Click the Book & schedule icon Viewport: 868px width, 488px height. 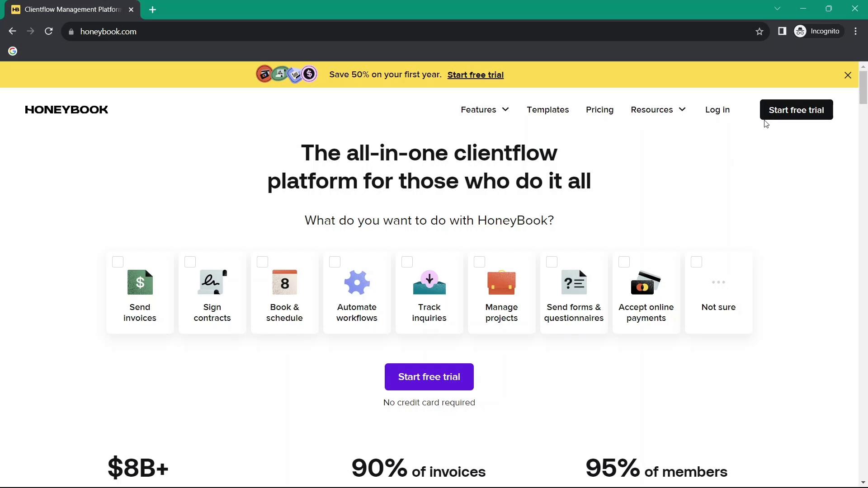coord(284,282)
